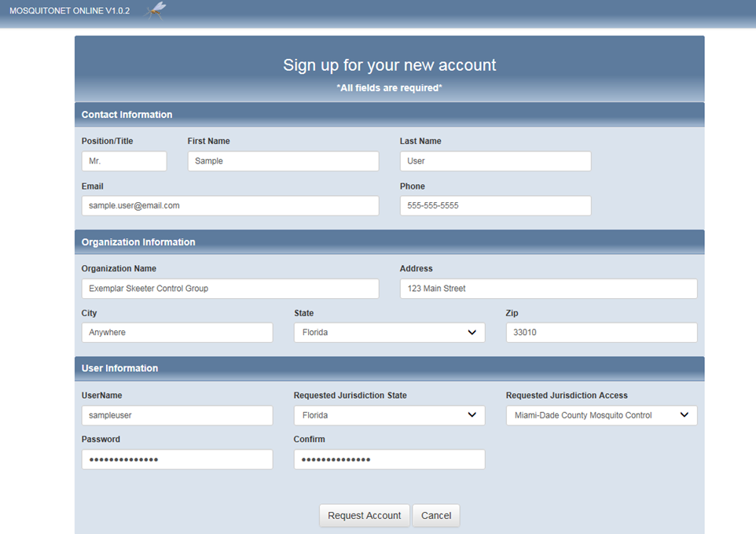Click the First Name label
756x534 pixels.
[208, 142]
